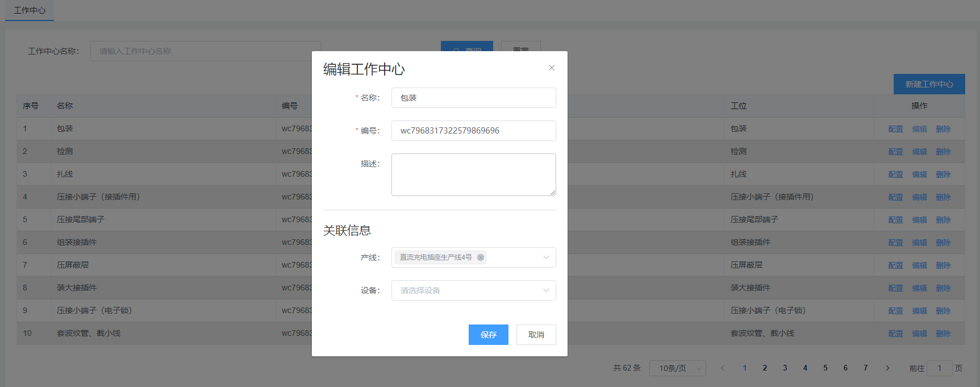
Task: Click the 描述 text area
Action: (x=473, y=174)
